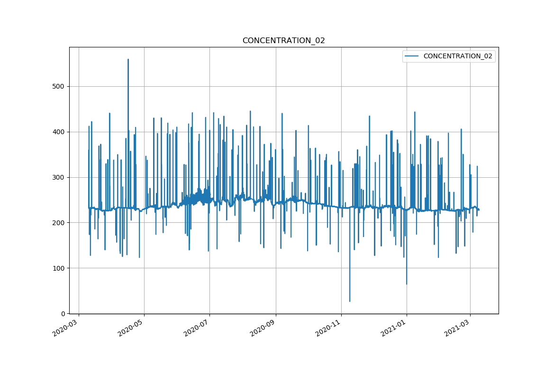Click the 100 y-axis tick label
This screenshot has width=554, height=392.
[59, 268]
